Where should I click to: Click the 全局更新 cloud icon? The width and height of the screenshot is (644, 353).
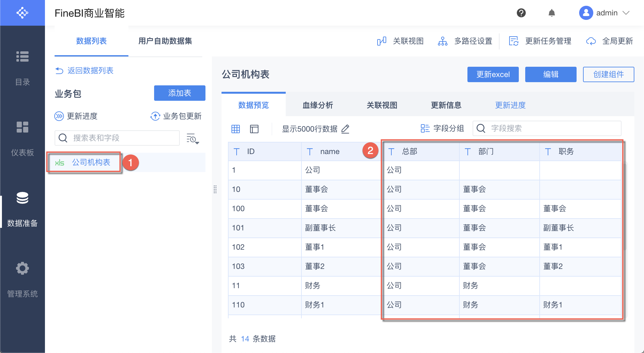point(591,41)
